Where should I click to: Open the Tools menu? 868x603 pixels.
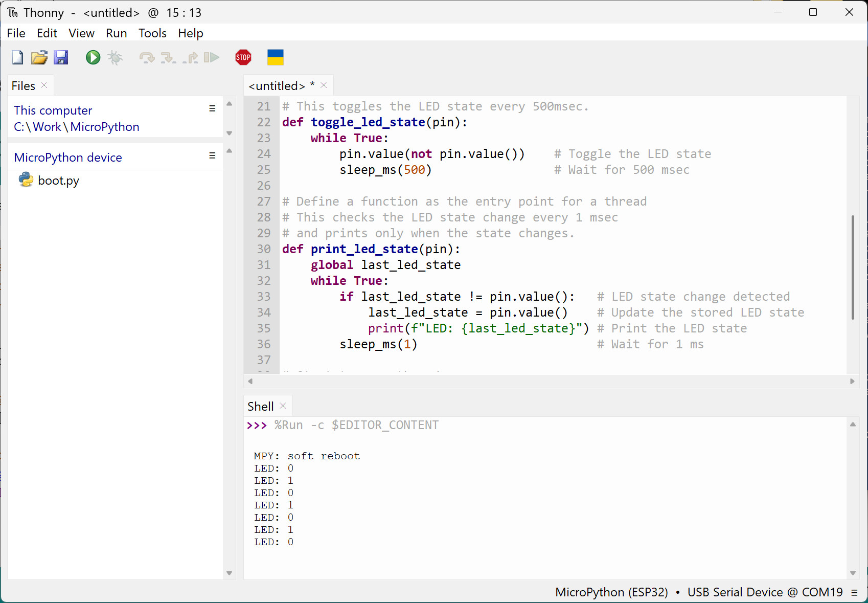152,33
